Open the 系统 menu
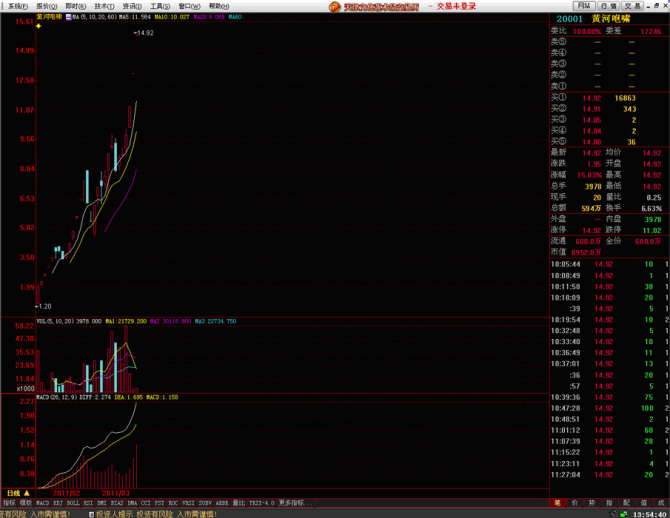Screen dimensions: 670x518 [x=18, y=6]
